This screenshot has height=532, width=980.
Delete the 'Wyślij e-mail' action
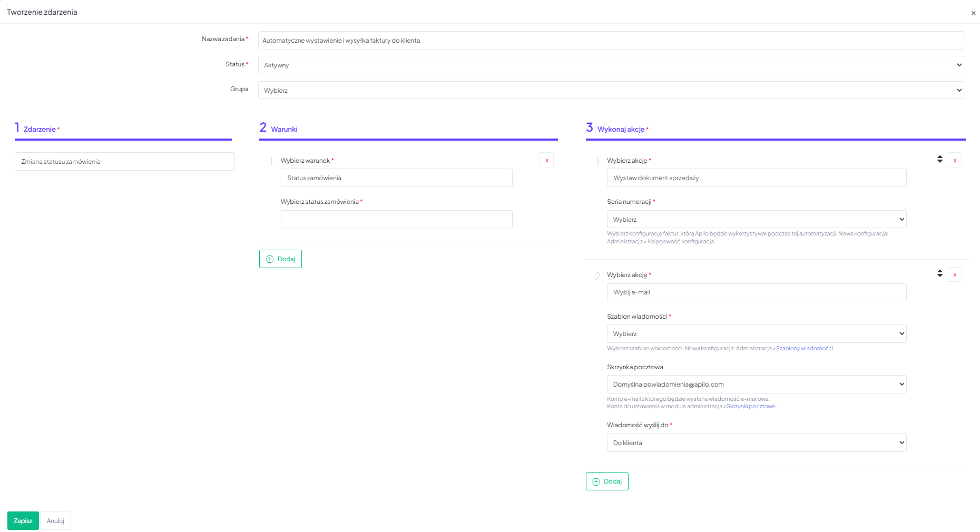coord(954,274)
